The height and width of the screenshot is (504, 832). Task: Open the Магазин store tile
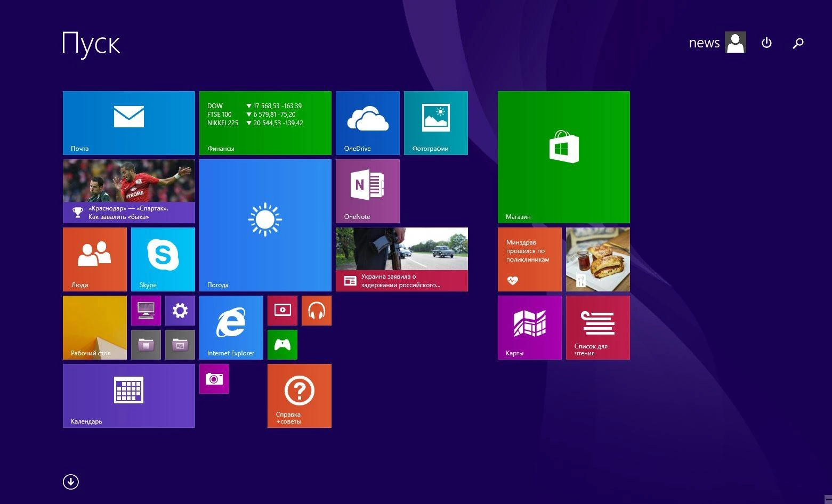[564, 157]
